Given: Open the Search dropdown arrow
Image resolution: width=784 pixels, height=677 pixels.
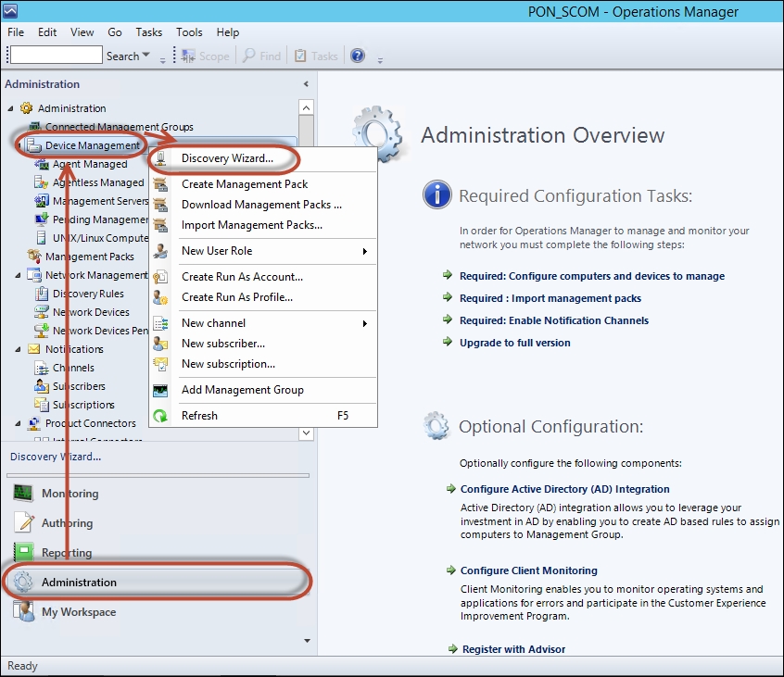Looking at the screenshot, I should pos(146,56).
